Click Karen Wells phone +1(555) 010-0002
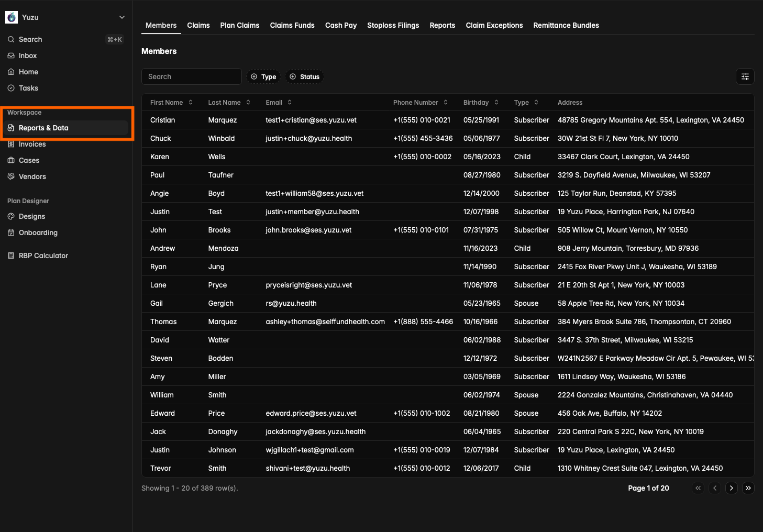The image size is (763, 532). [x=422, y=157]
